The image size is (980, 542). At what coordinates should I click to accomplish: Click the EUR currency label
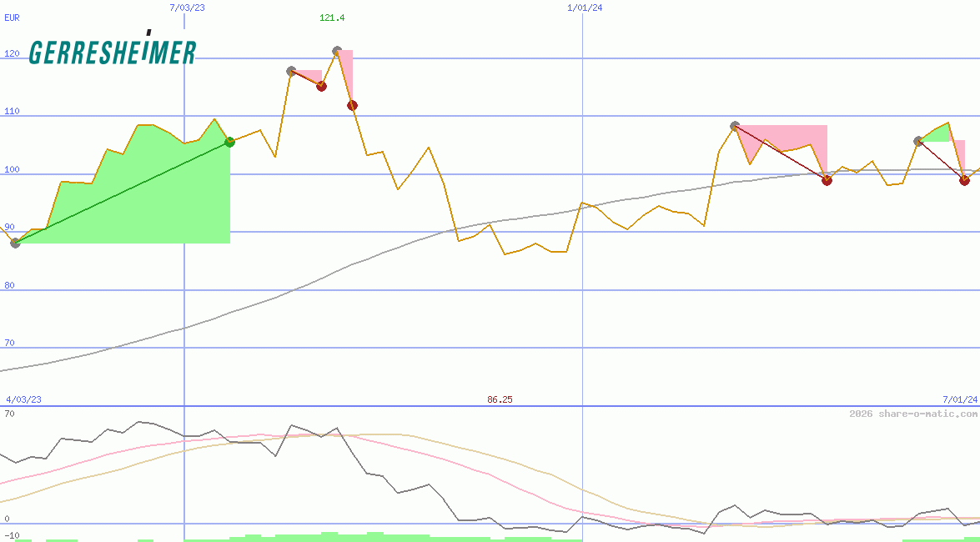pos(12,17)
